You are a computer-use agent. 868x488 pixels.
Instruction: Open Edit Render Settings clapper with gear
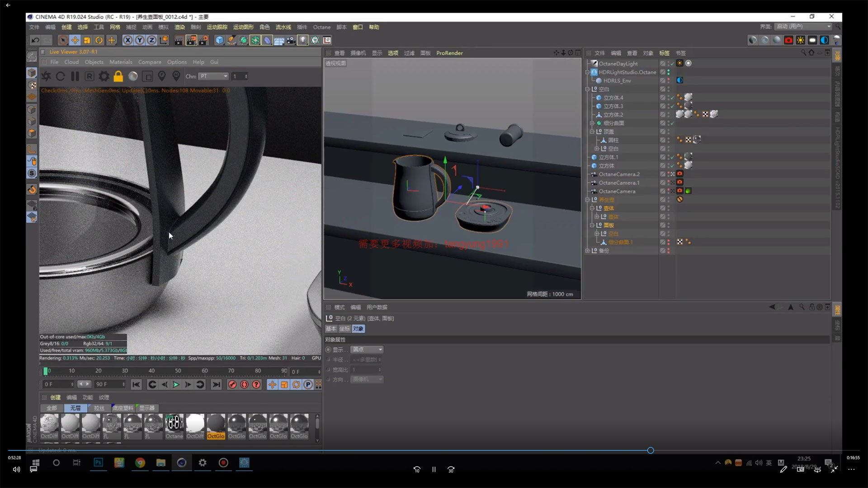pos(203,40)
